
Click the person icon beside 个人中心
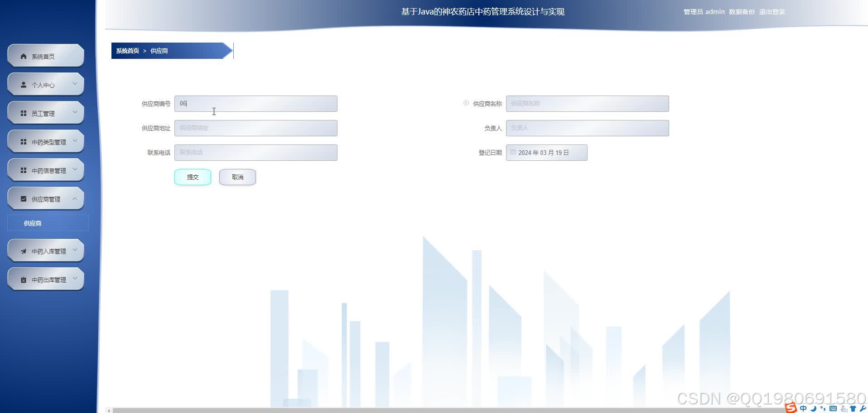(x=24, y=85)
